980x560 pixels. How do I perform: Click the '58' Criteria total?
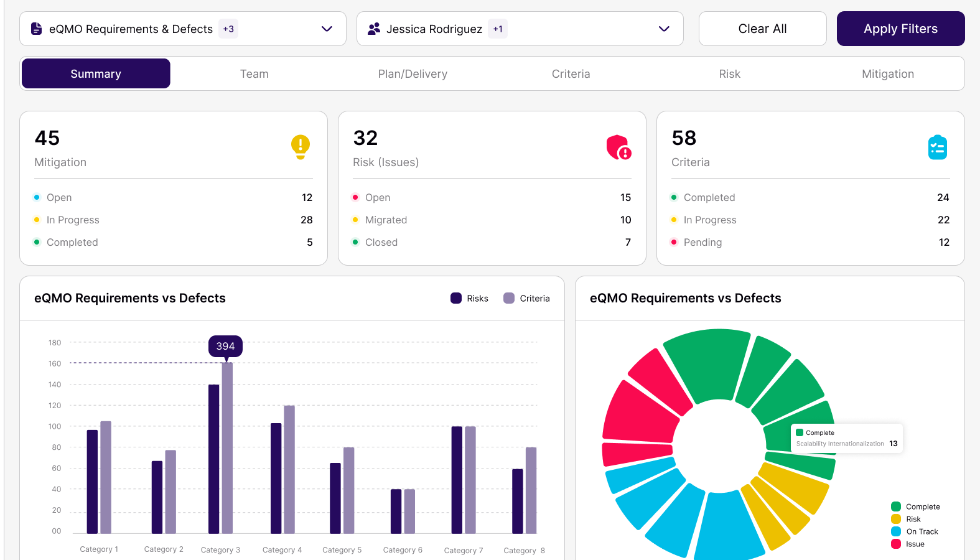pos(684,138)
